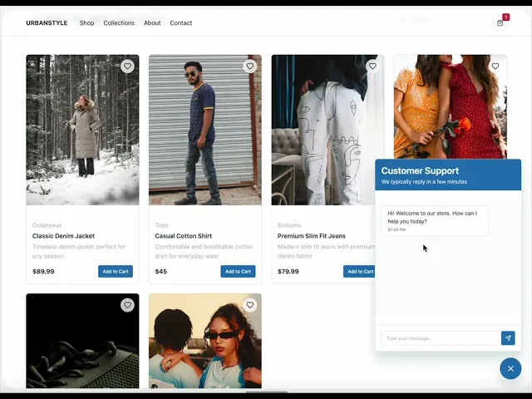Add Casual Cotton Shirt to cart
532x399 pixels.
click(x=238, y=272)
